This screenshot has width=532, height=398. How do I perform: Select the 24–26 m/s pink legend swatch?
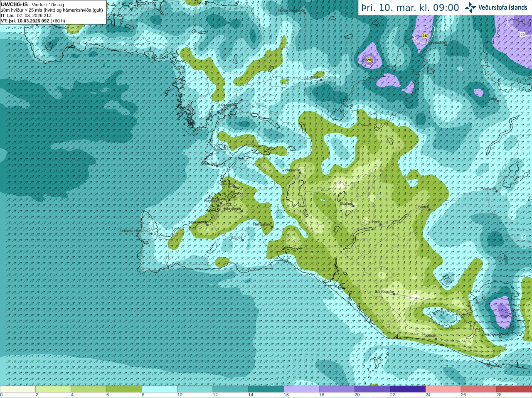point(443,389)
